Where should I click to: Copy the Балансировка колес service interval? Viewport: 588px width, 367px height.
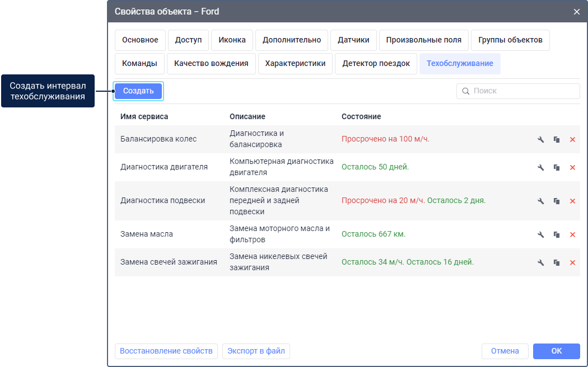[557, 139]
